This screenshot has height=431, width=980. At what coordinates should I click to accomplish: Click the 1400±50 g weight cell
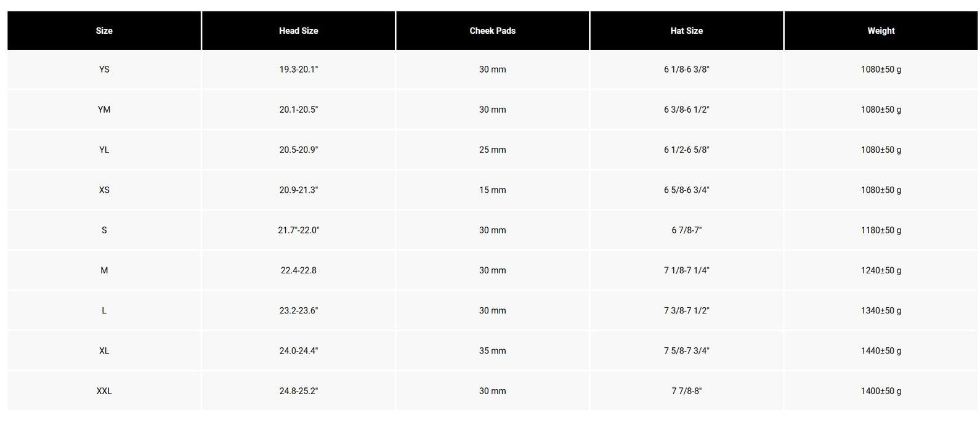pos(881,391)
